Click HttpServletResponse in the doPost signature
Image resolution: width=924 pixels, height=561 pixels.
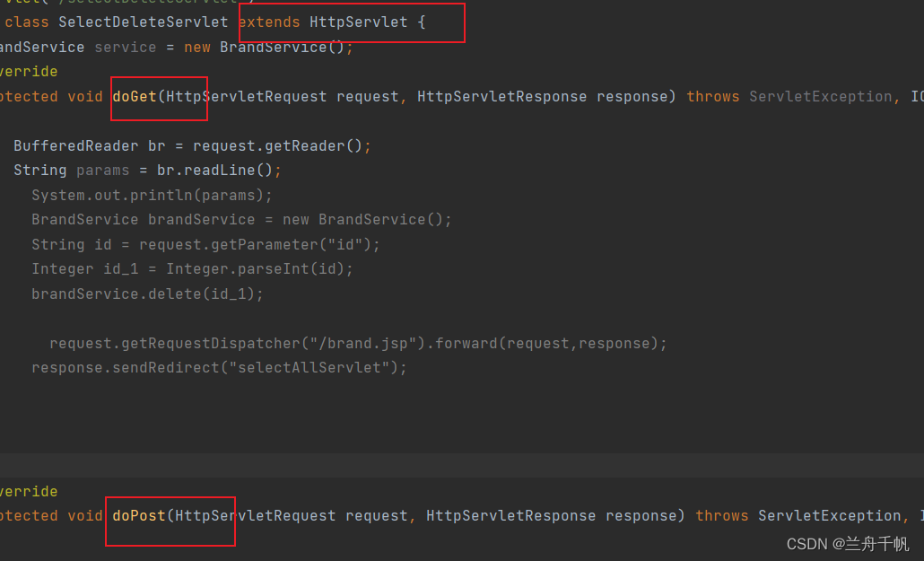pyautogui.click(x=511, y=515)
